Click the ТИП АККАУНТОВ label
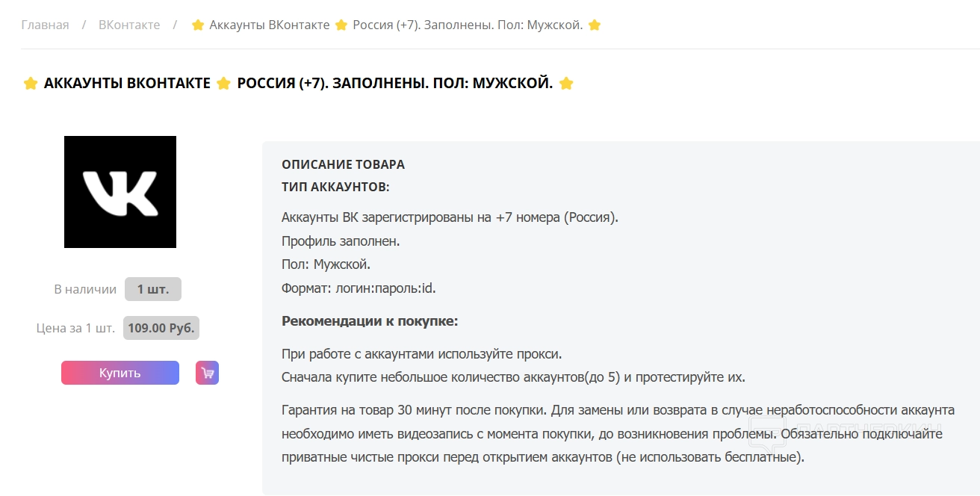The height and width of the screenshot is (496, 980). point(335,187)
